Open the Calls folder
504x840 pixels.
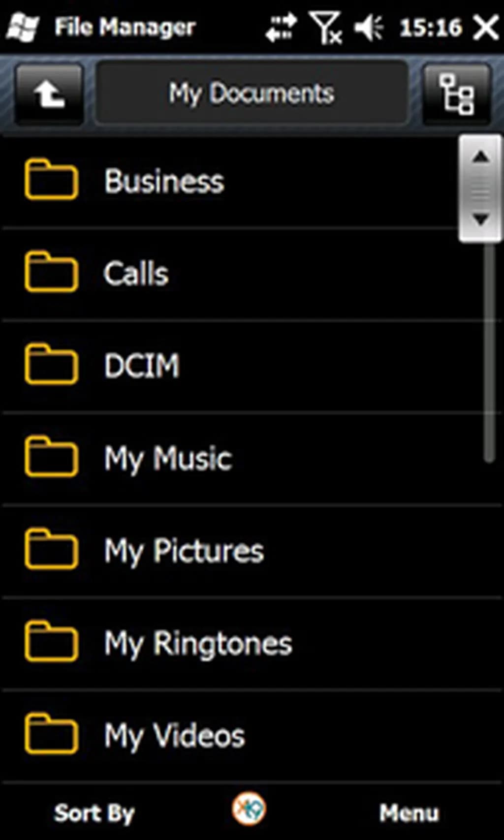point(136,273)
